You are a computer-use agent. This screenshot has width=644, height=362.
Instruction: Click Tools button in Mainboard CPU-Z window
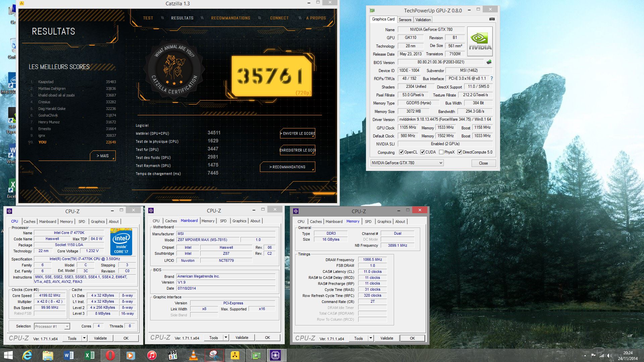pos(214,338)
